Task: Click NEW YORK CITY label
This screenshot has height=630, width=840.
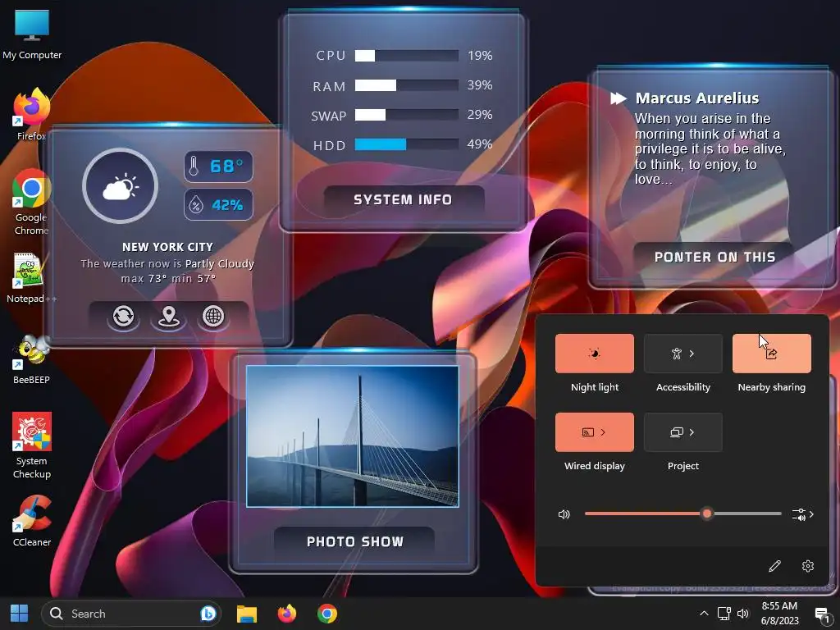Action: pos(167,247)
